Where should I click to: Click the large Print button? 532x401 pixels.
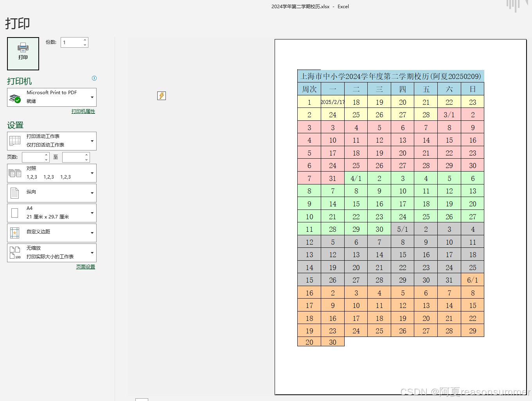(x=23, y=54)
